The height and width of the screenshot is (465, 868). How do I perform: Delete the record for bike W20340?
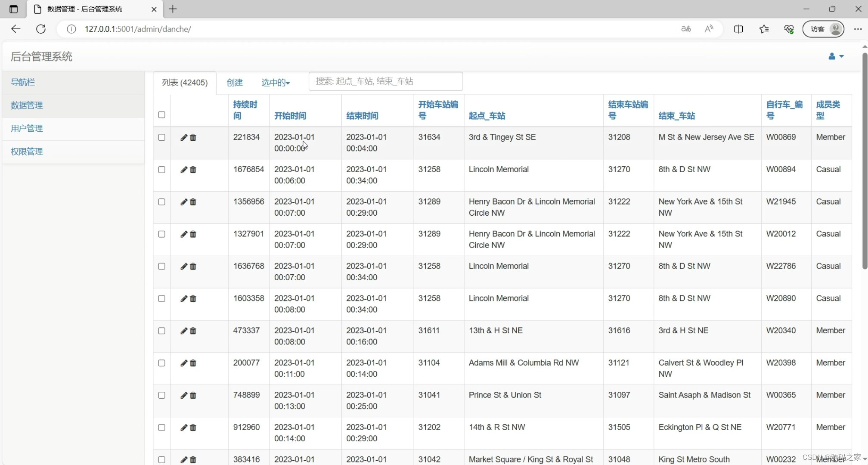[x=193, y=331]
